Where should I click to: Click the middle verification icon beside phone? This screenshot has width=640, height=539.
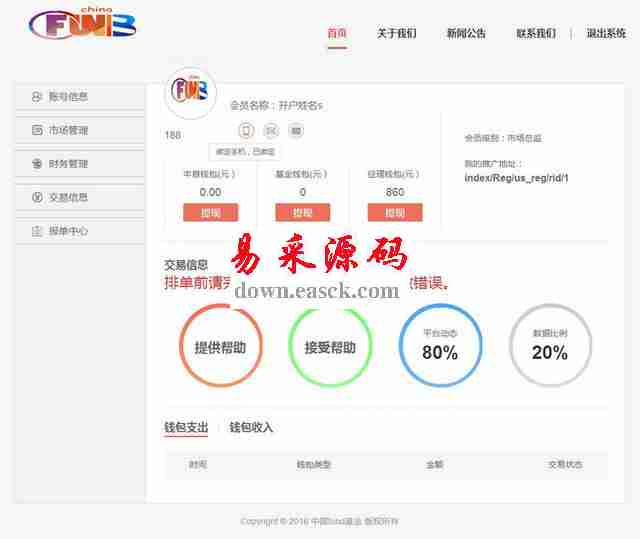[271, 131]
